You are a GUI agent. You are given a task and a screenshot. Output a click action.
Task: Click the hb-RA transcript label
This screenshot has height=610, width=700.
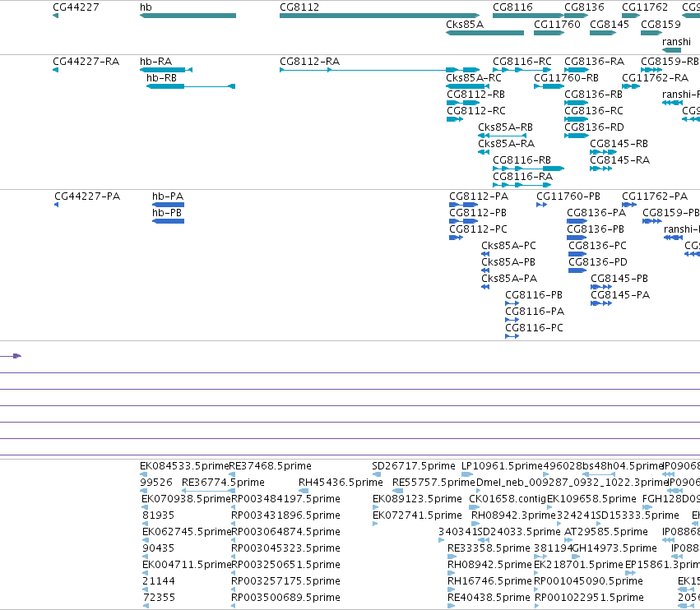(x=155, y=61)
